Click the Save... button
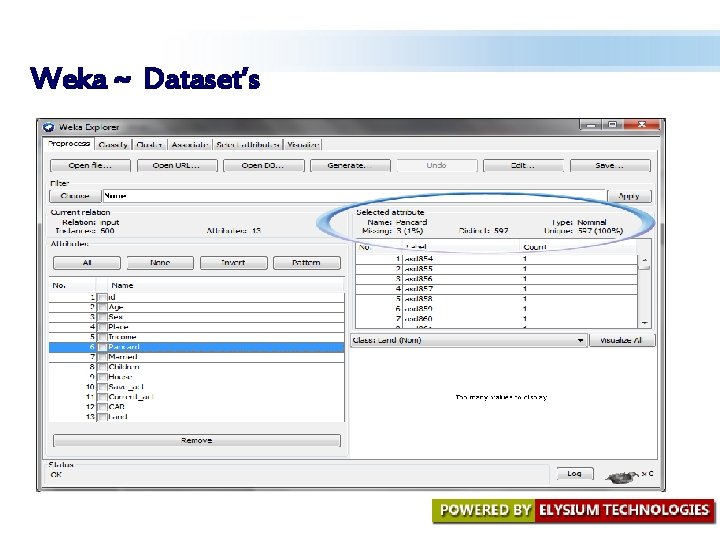Screen dimensions: 720x540 click(x=610, y=165)
